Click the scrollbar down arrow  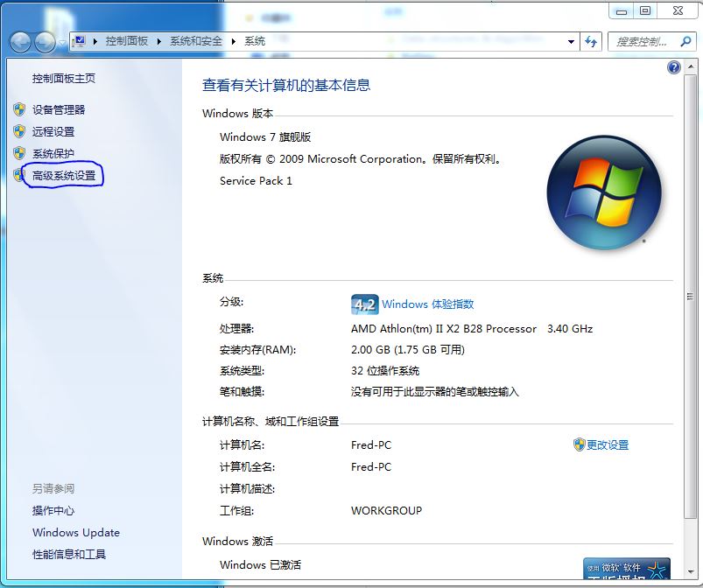click(x=691, y=572)
